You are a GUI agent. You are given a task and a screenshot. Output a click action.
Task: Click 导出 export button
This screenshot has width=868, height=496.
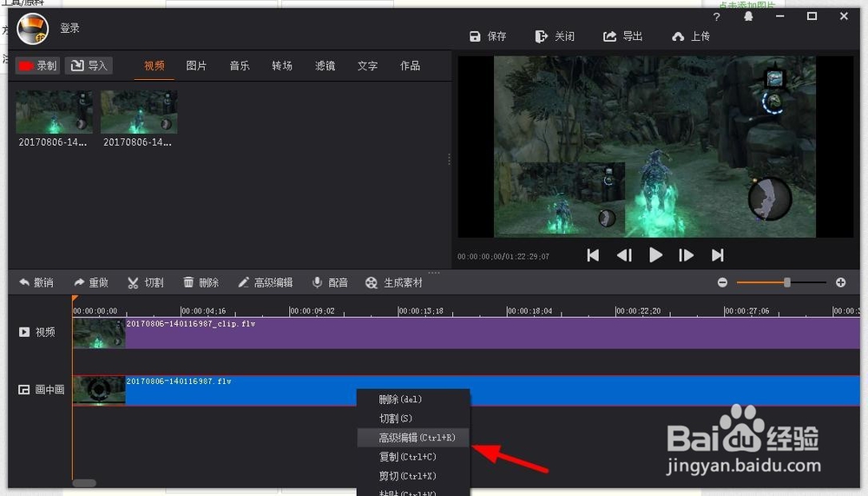(x=622, y=36)
